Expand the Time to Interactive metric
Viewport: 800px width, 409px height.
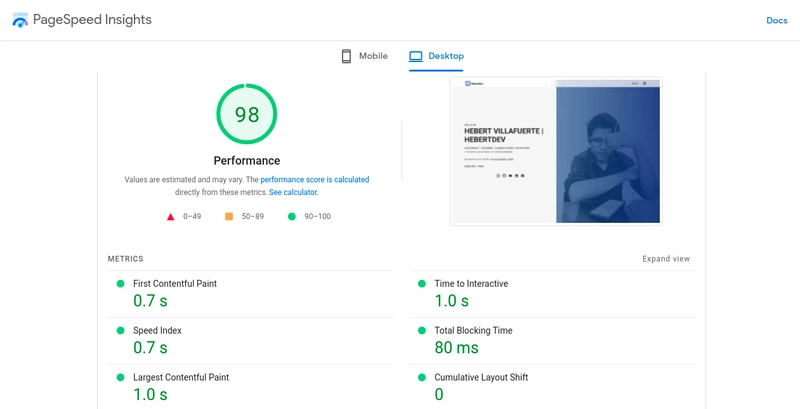(470, 284)
